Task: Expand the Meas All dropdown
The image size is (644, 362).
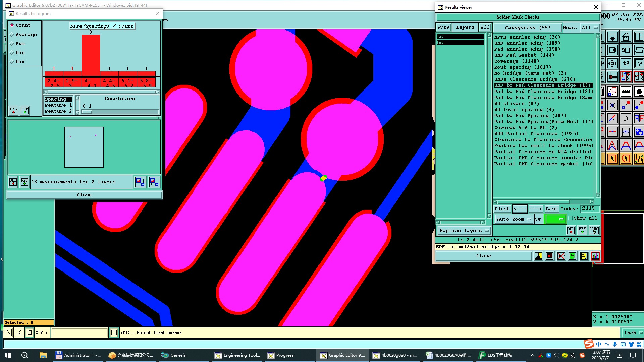Action: pyautogui.click(x=590, y=28)
